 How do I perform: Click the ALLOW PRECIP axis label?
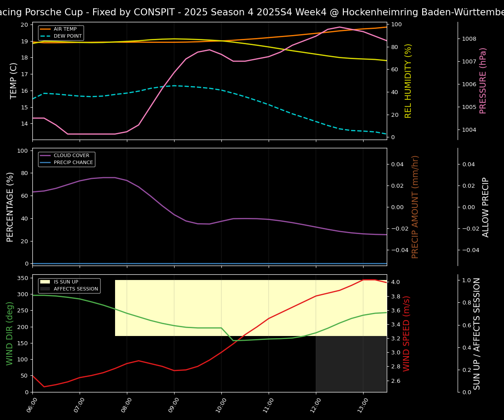point(486,207)
